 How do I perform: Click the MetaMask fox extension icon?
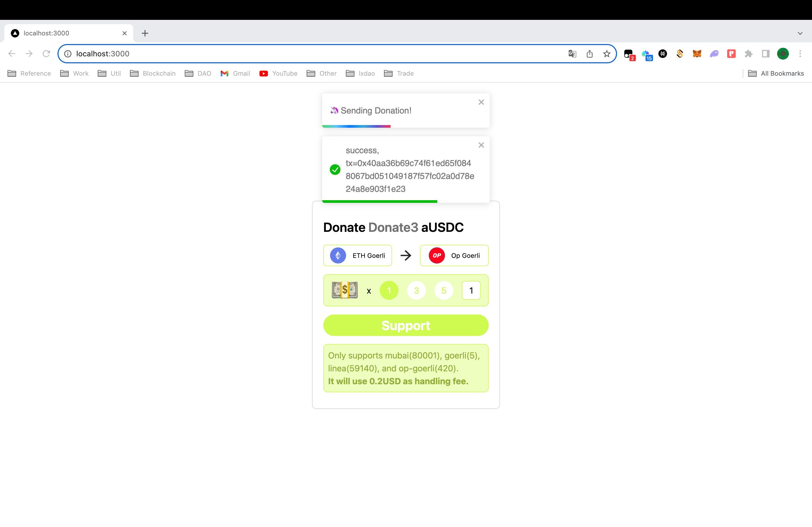tap(697, 54)
